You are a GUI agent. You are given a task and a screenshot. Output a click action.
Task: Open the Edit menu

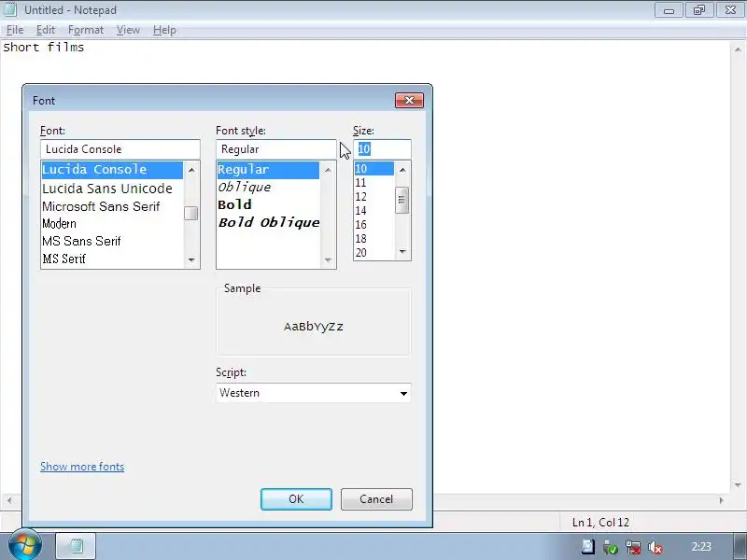(x=46, y=30)
